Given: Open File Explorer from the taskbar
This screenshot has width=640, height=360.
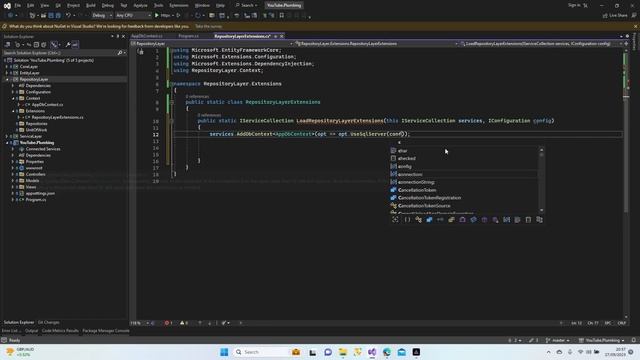Looking at the screenshot, I should point(342,352).
